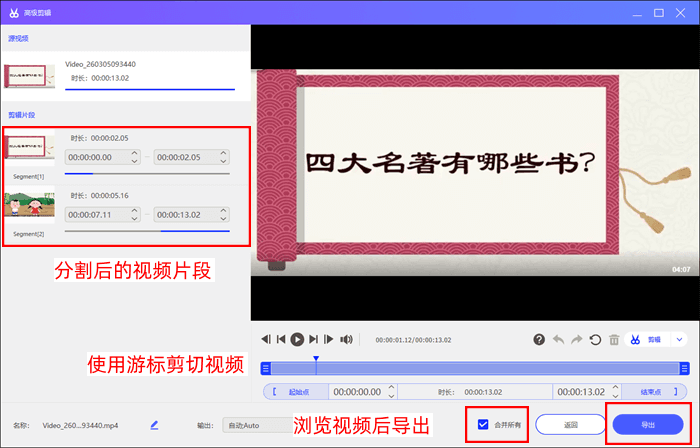Play the video preview

[297, 340]
